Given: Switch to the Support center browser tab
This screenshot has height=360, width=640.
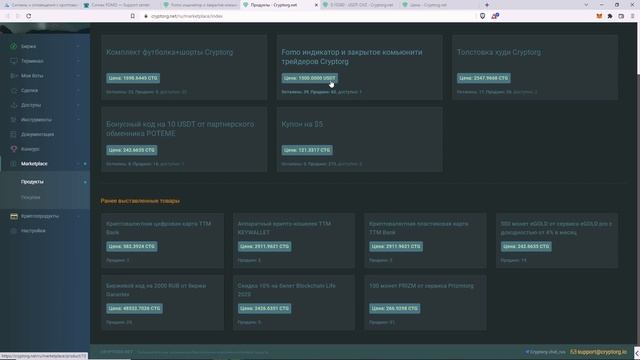Looking at the screenshot, I should coord(120,5).
